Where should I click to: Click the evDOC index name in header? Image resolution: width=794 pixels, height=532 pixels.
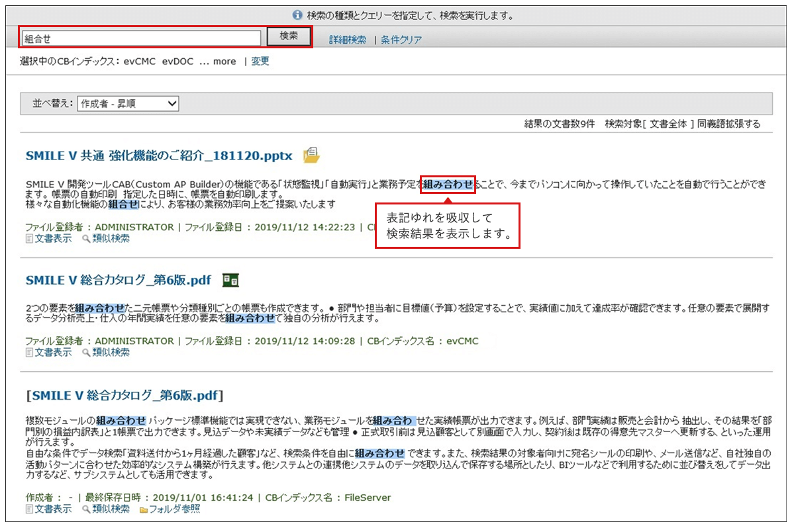point(177,62)
